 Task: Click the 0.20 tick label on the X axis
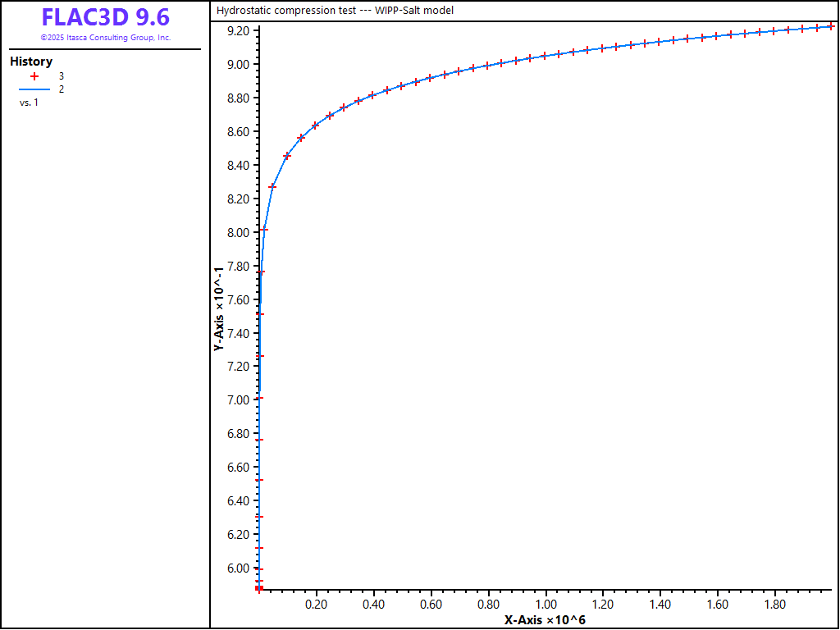[316, 605]
